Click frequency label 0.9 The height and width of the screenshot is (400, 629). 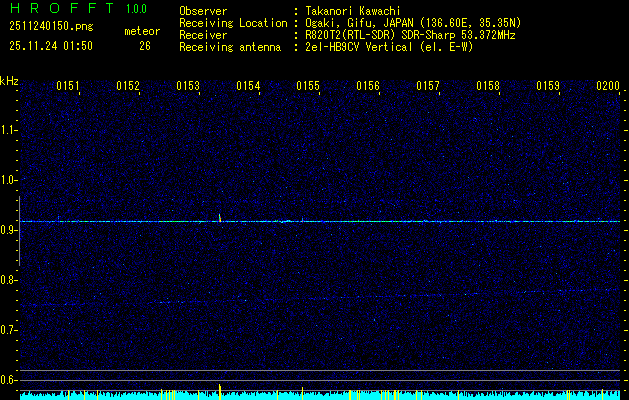[x=7, y=230]
